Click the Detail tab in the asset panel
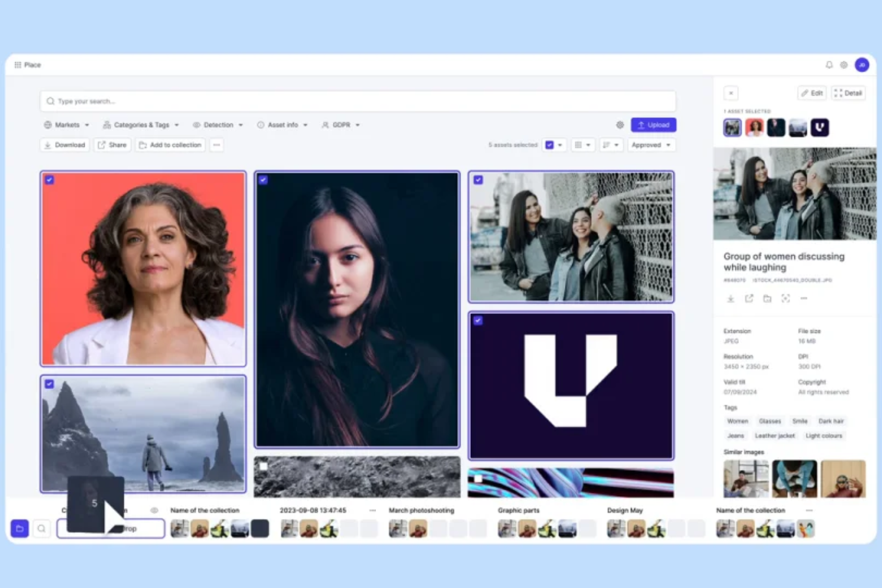This screenshot has width=882, height=588. (848, 93)
